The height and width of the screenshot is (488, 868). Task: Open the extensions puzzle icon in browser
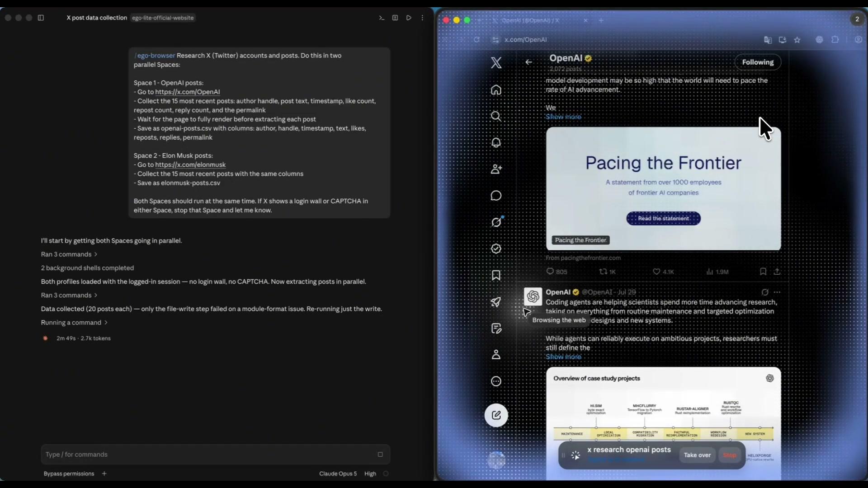click(835, 40)
